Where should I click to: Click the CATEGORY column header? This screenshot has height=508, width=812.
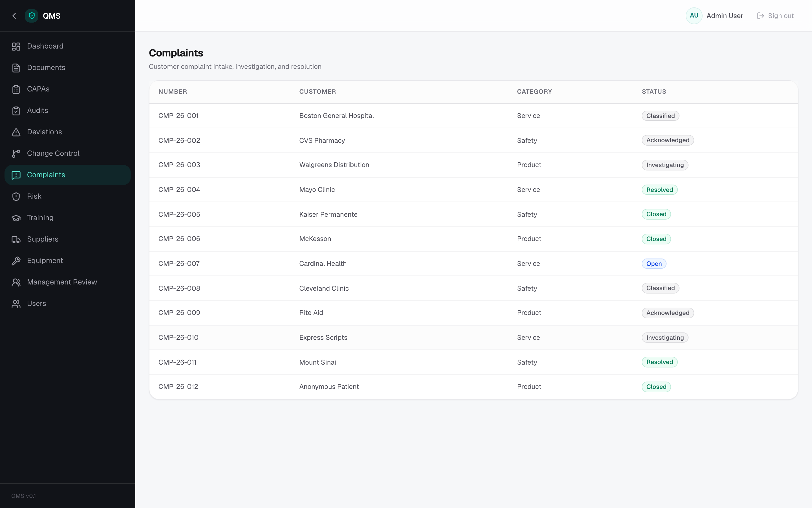coord(534,92)
